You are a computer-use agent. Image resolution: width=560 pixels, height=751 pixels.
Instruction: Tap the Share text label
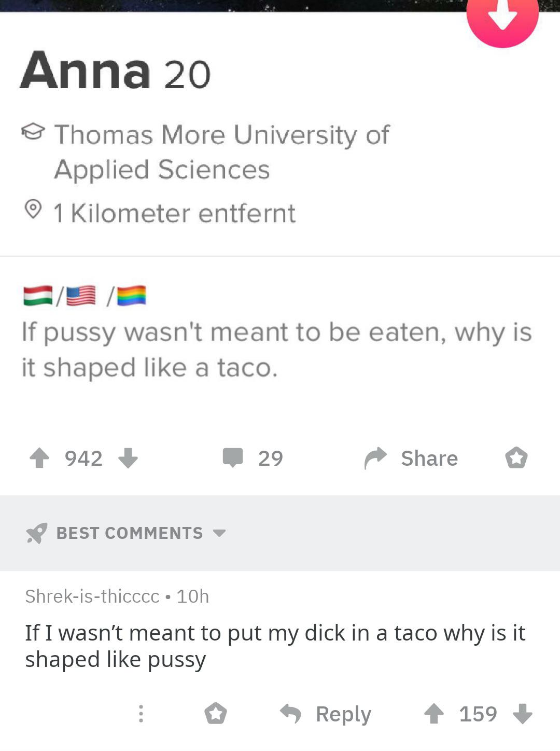(429, 458)
